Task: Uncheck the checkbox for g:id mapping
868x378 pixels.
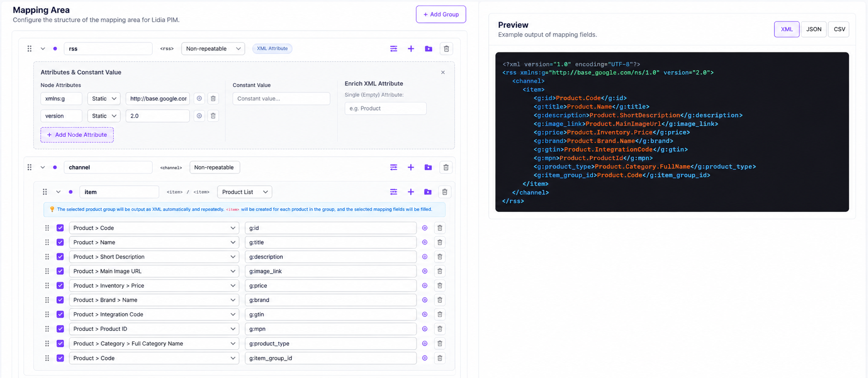Action: coord(60,228)
